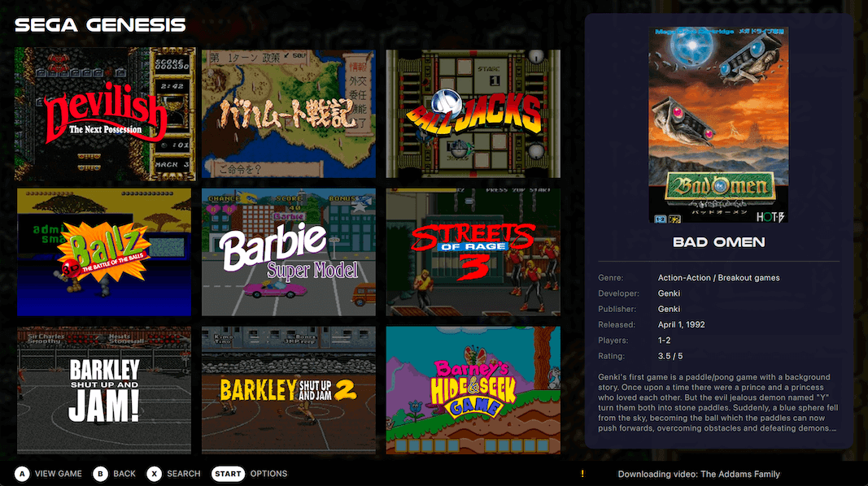The width and height of the screenshot is (868, 486).
Task: Choose the Ball Jacks game tile
Action: pos(473,113)
